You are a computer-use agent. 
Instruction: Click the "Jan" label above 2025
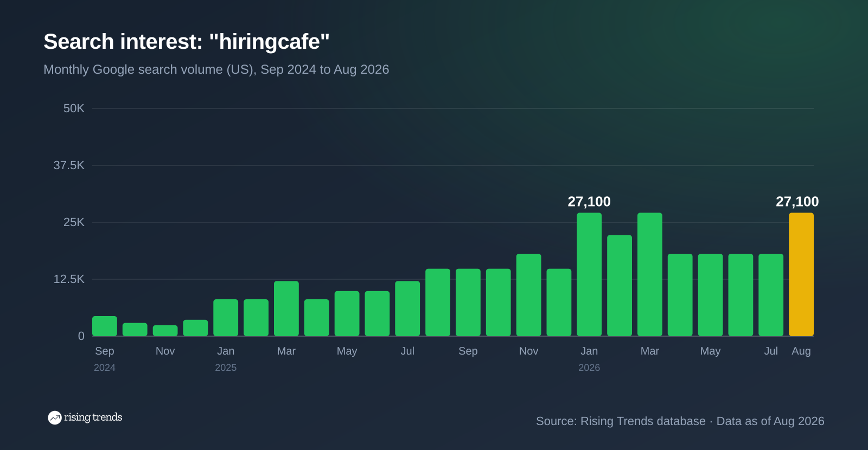(x=226, y=351)
